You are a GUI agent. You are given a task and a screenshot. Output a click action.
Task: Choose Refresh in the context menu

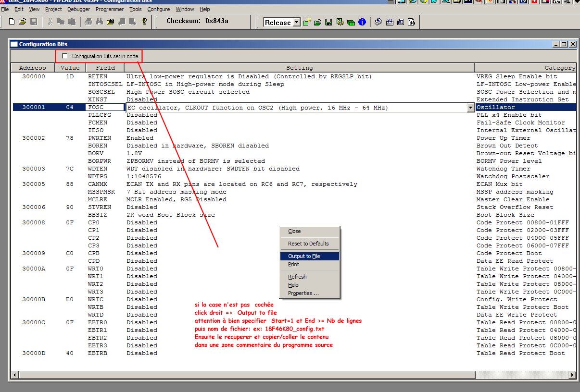pos(310,277)
